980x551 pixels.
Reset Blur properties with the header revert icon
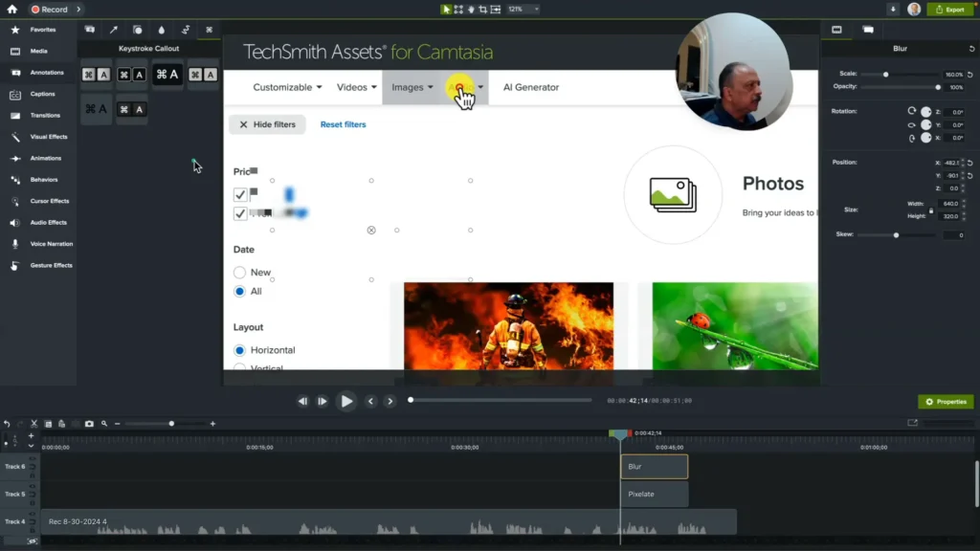pyautogui.click(x=971, y=49)
